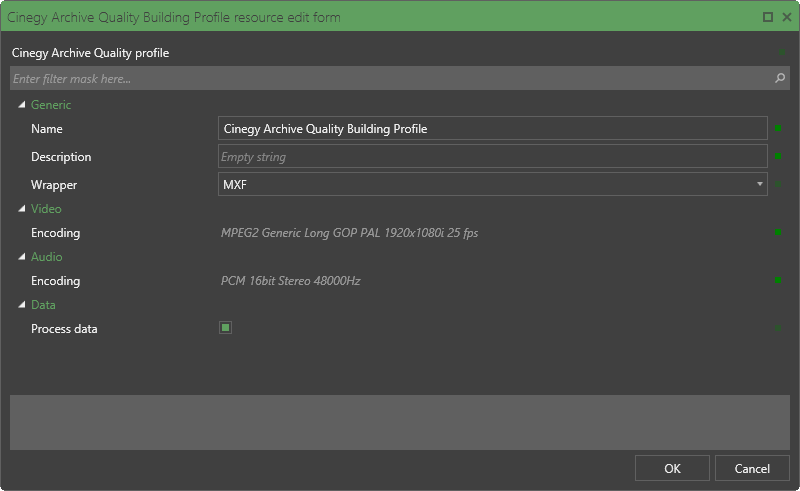Click the Name text field
This screenshot has height=491, width=800.
492,128
